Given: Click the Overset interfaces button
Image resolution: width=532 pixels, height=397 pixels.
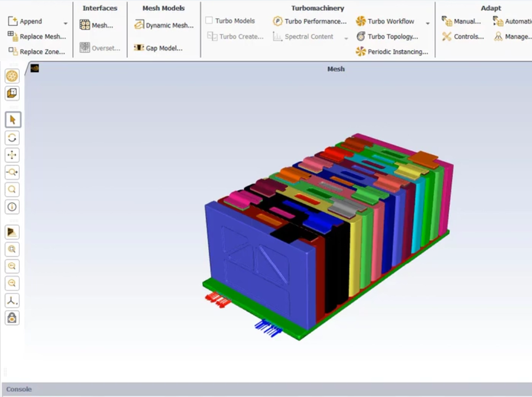Looking at the screenshot, I should coord(99,48).
